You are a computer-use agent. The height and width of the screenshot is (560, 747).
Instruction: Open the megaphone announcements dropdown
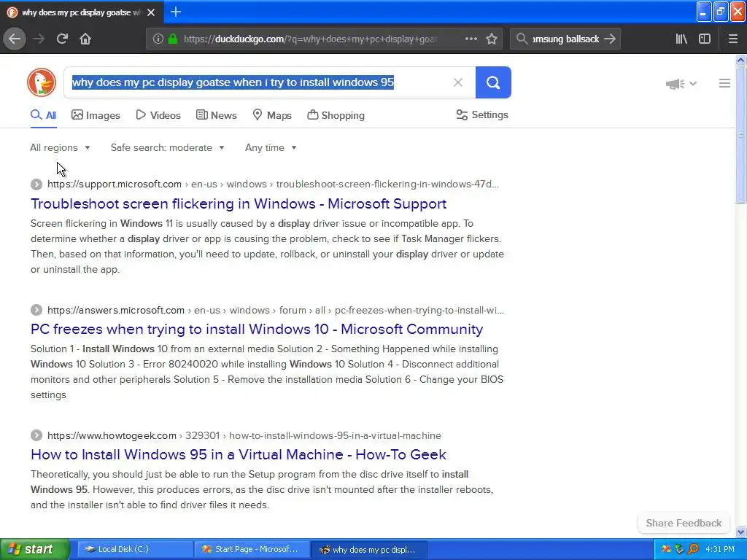pos(681,84)
